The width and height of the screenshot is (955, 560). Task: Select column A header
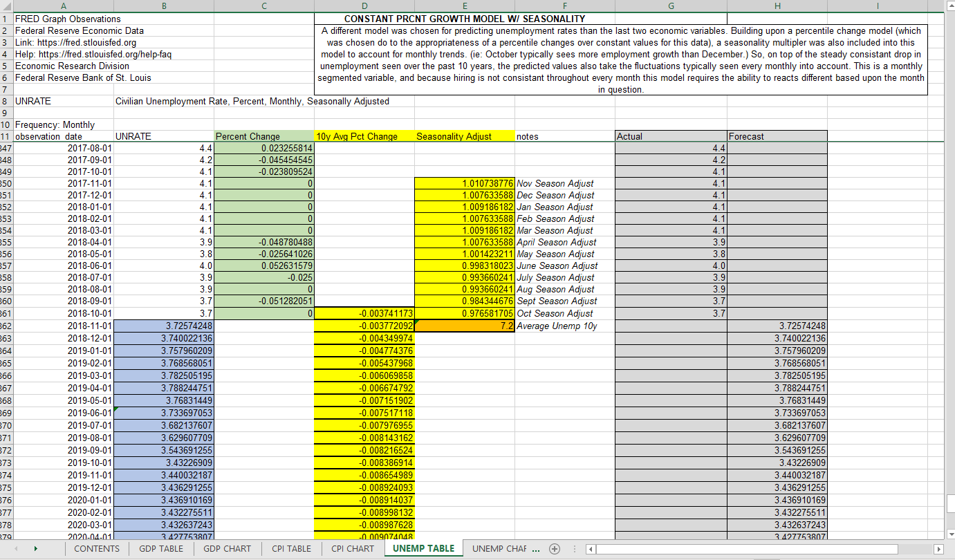tap(64, 6)
